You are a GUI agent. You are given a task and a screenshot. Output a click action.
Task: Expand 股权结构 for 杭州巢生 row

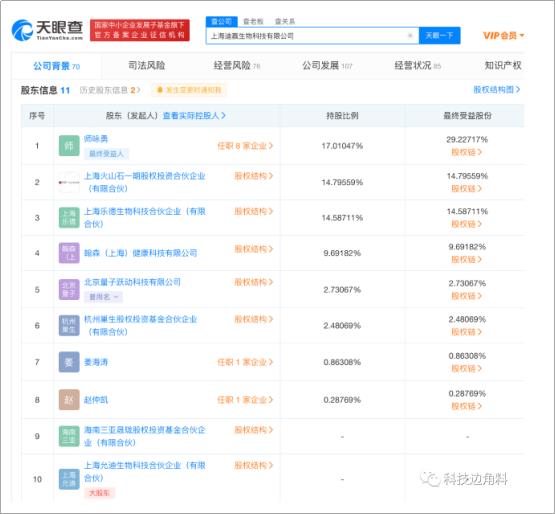(x=253, y=319)
